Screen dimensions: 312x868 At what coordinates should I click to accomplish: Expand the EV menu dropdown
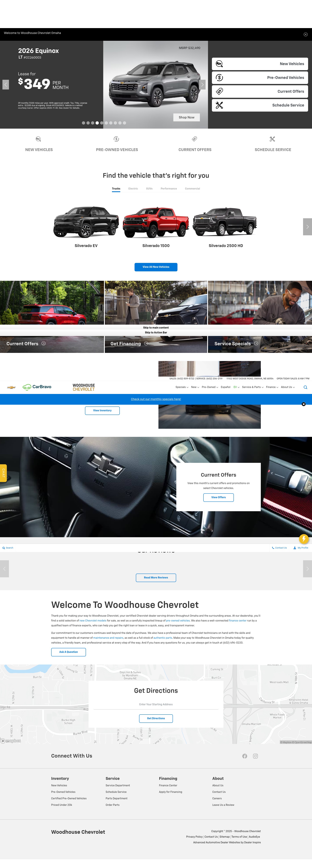tap(236, 387)
